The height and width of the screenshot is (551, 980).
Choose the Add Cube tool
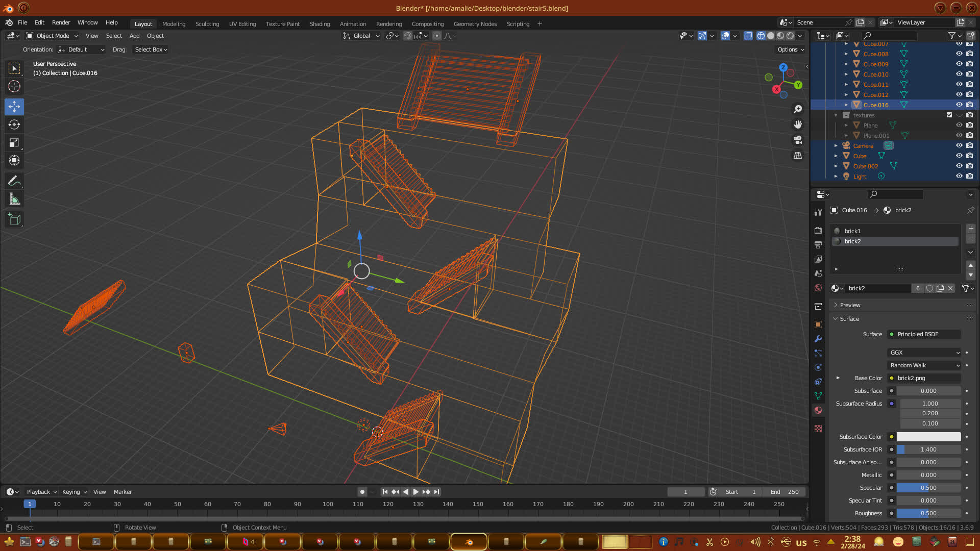14,219
